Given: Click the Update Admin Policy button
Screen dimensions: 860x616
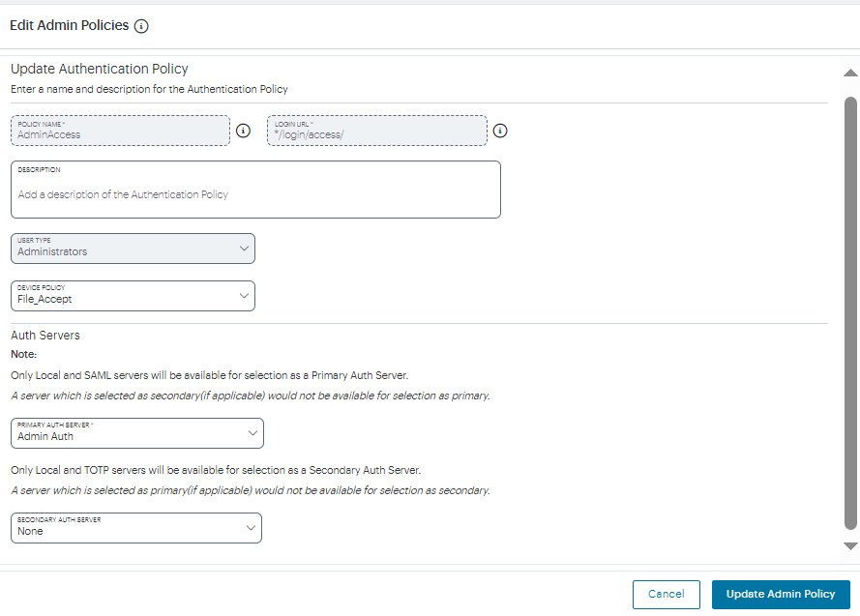Looking at the screenshot, I should pyautogui.click(x=780, y=595).
